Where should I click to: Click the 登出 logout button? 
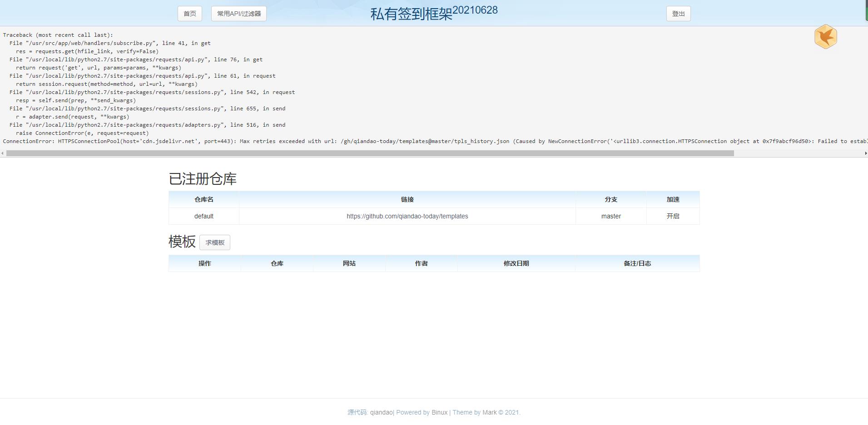coord(678,13)
